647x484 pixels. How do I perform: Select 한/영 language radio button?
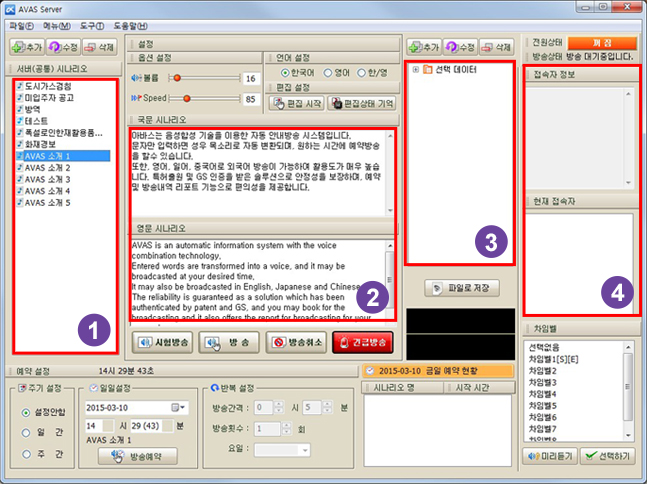tap(361, 73)
